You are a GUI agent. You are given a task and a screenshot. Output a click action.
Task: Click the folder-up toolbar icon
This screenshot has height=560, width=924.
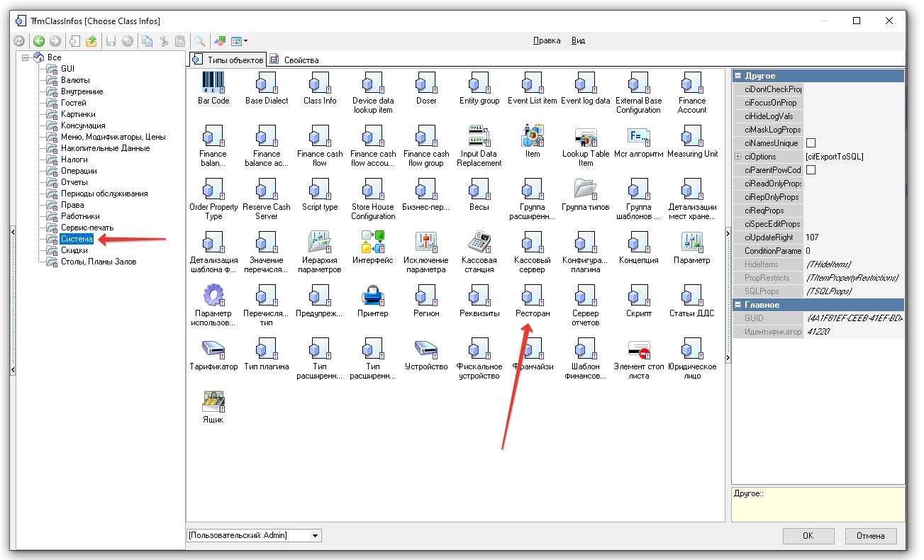pos(91,41)
